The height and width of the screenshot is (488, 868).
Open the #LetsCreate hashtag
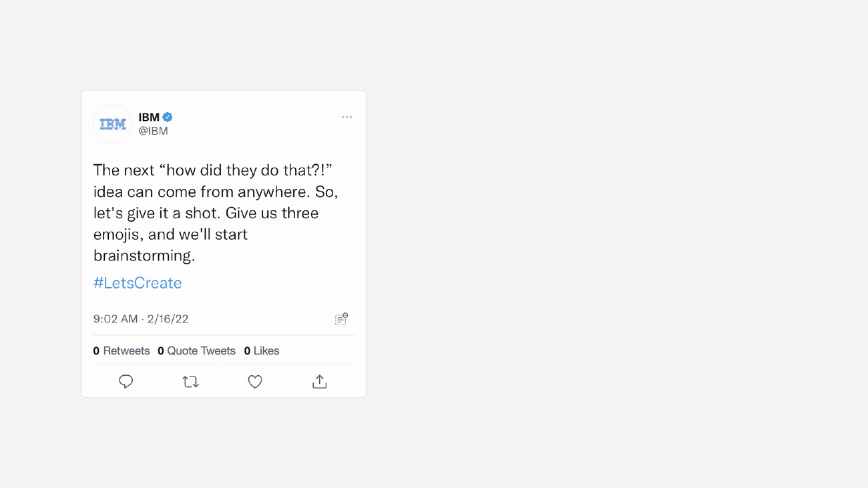(x=138, y=282)
